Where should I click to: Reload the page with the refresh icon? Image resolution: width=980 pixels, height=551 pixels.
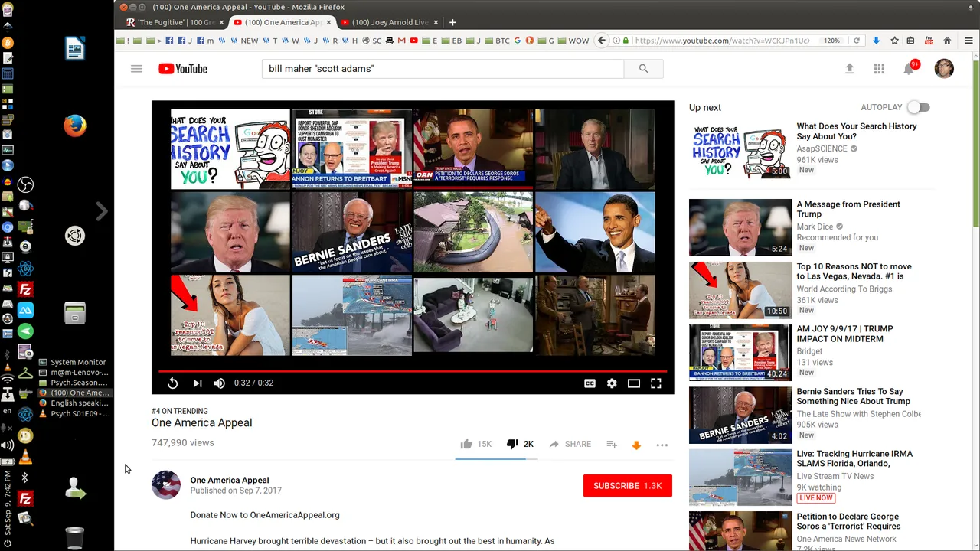[x=857, y=41]
